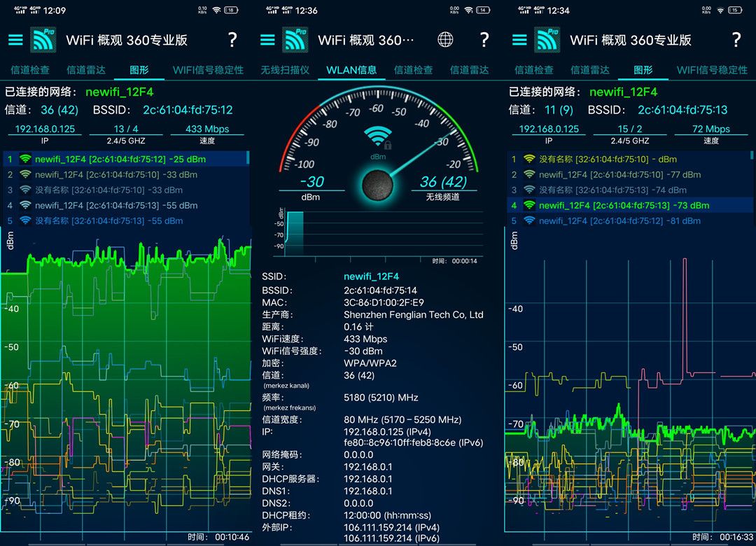Tap the 15 / 2 network count
The image size is (756, 546).
point(630,129)
